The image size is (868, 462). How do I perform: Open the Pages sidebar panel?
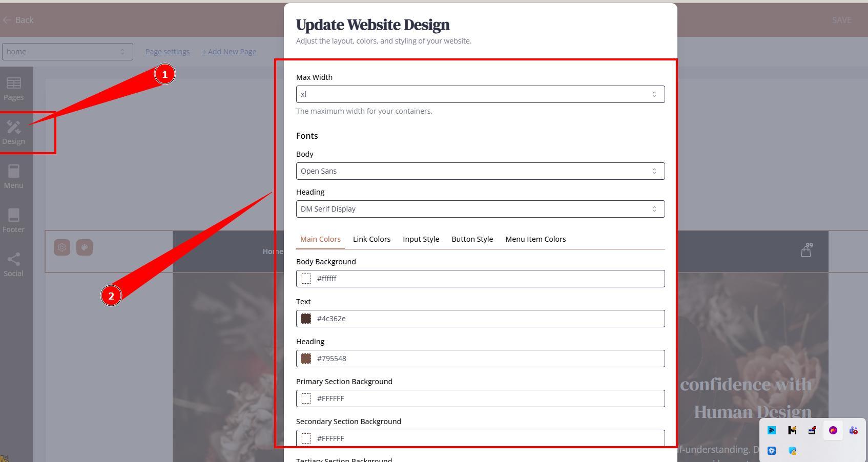point(14,89)
